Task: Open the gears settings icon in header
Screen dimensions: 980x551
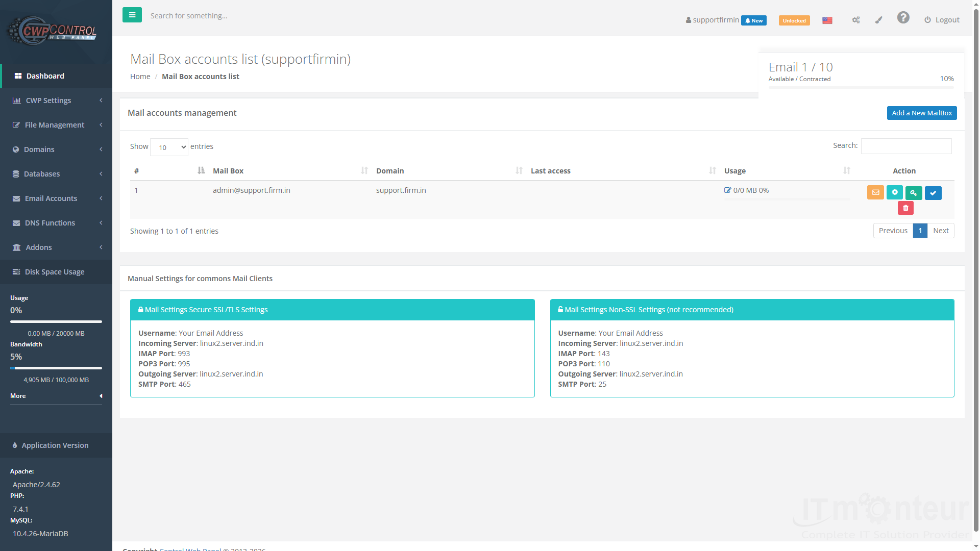Action: click(x=856, y=20)
